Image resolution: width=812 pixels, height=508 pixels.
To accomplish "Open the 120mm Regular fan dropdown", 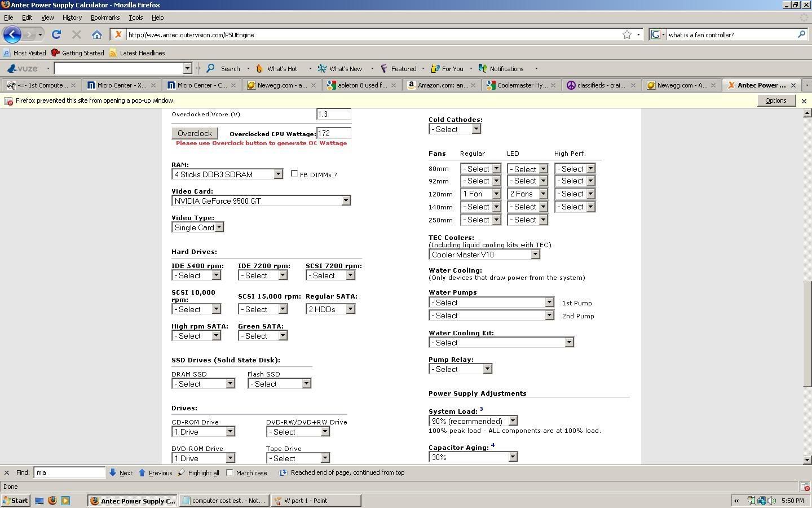I will tap(481, 194).
